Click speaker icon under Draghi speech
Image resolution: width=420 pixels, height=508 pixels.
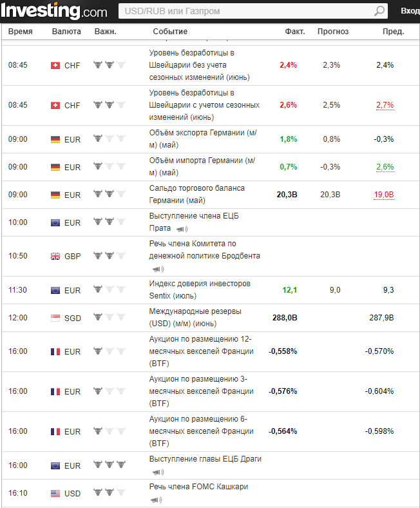pyautogui.click(x=158, y=472)
